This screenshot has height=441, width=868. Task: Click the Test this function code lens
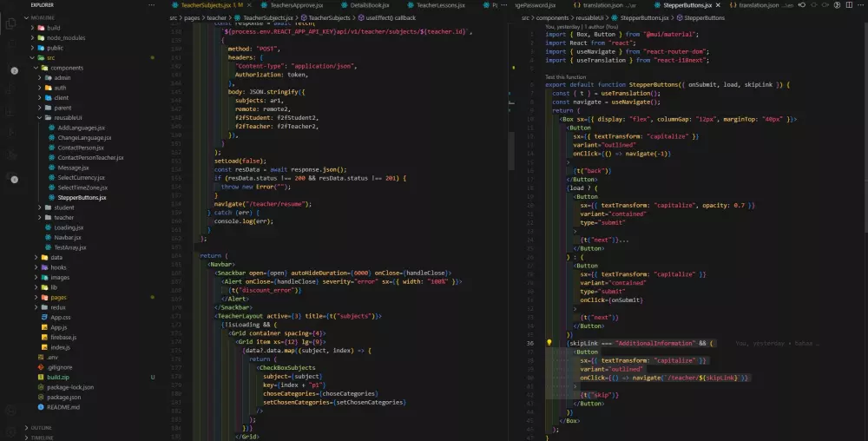(x=565, y=77)
